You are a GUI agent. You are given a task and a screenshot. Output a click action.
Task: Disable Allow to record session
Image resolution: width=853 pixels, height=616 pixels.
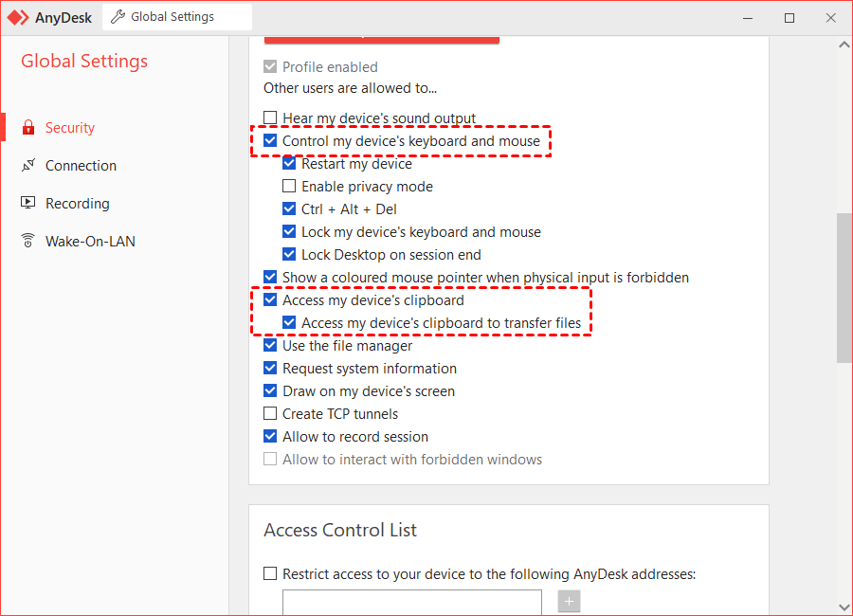(x=271, y=437)
